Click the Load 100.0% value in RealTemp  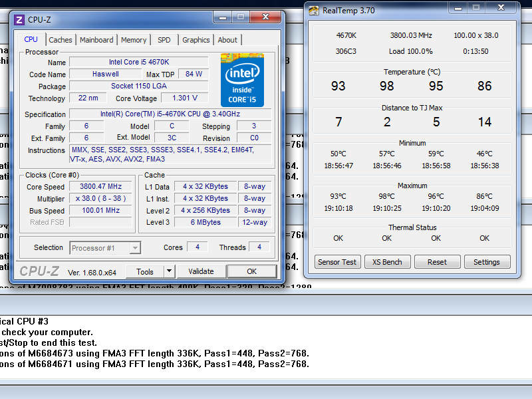(410, 51)
